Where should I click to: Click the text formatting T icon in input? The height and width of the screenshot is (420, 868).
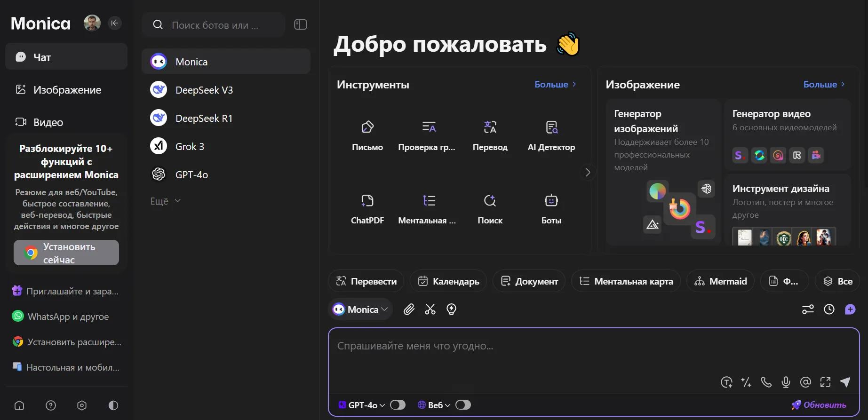click(x=726, y=382)
